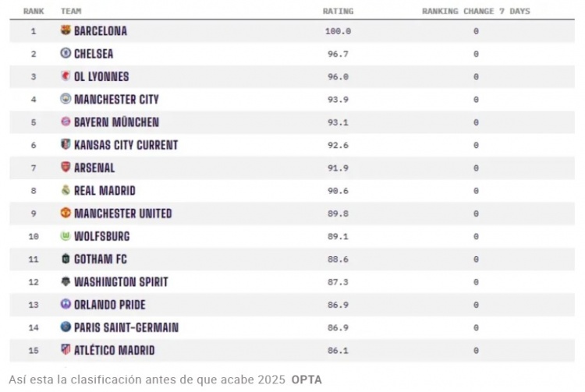Screen dimensions: 585x392
Task: Click the Gotham FC crest icon
Action: tap(66, 259)
